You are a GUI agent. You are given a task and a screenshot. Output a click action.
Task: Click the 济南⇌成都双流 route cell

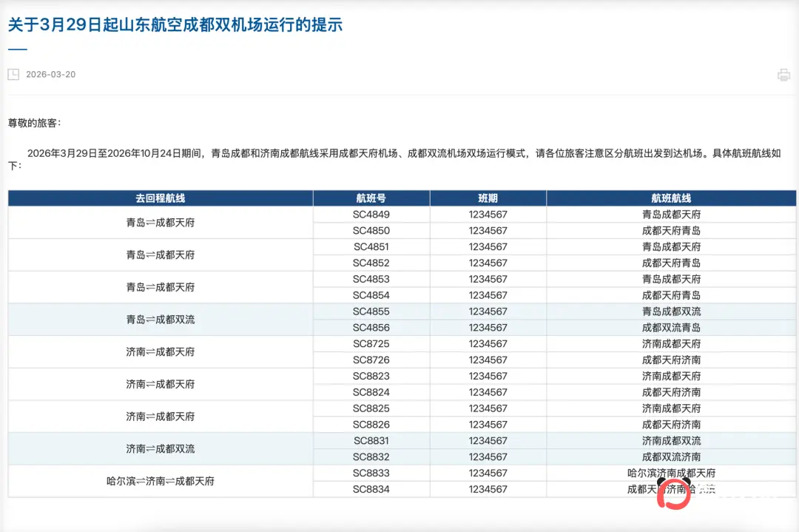click(160, 448)
